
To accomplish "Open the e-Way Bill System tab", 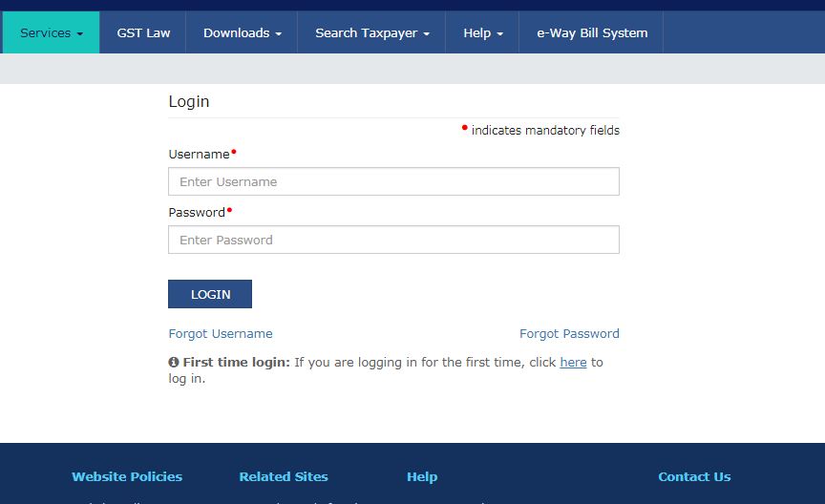I will pos(591,32).
